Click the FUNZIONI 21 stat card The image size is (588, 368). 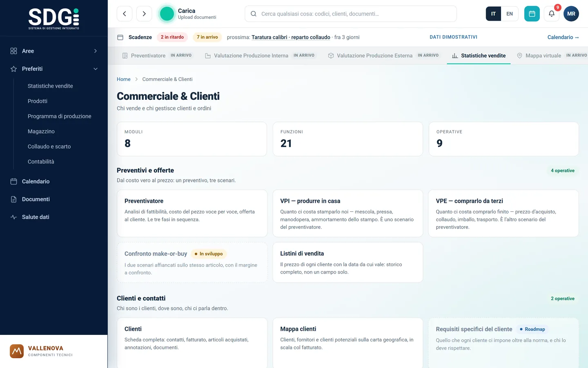pyautogui.click(x=348, y=139)
